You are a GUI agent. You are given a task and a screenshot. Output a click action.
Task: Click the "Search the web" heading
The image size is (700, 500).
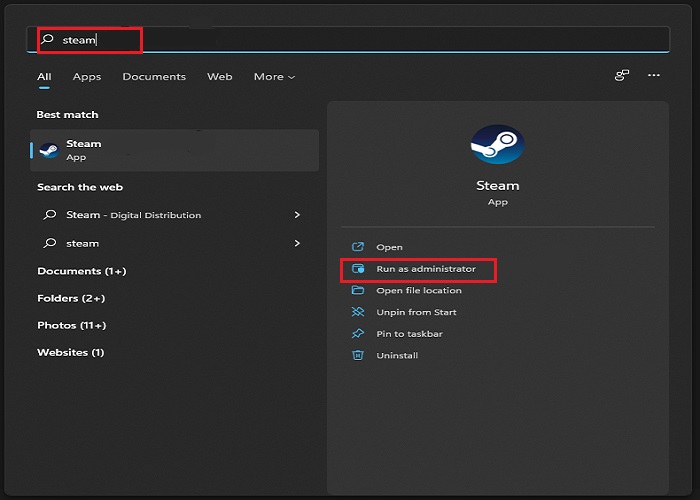[x=80, y=187]
